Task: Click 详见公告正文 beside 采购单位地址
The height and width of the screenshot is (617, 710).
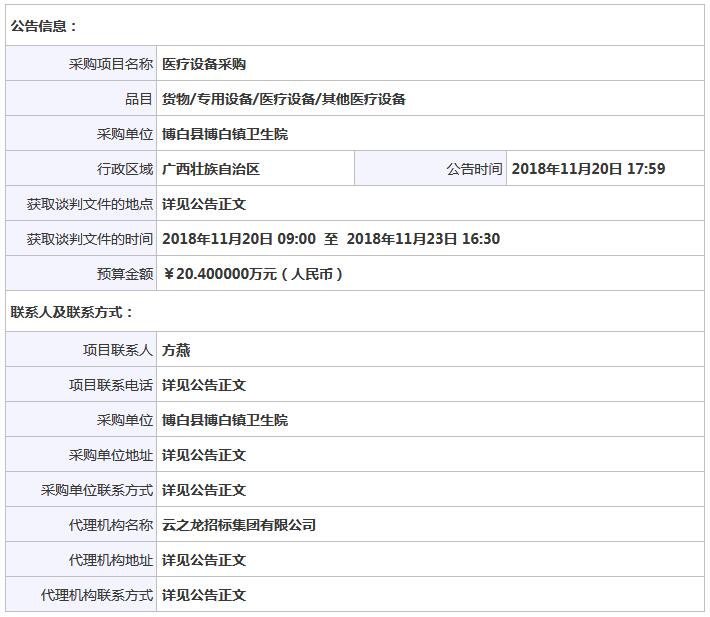Action: [204, 455]
